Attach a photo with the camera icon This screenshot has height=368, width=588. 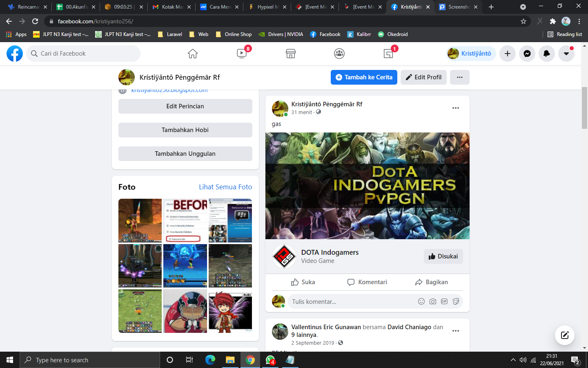(x=433, y=301)
